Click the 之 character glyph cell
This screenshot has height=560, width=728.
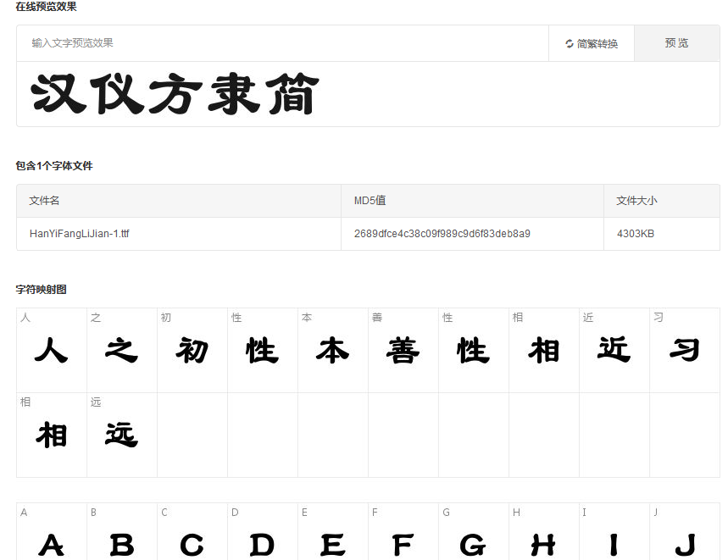click(122, 350)
